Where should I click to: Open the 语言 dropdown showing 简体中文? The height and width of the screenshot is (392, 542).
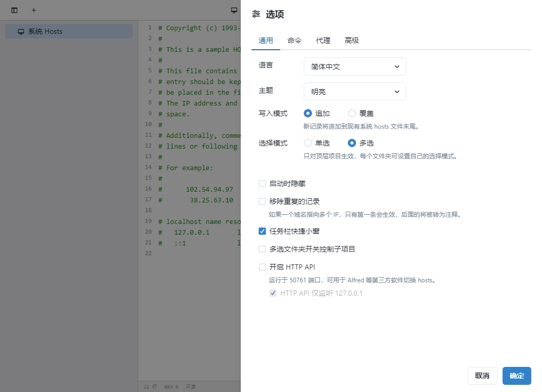[x=355, y=67]
